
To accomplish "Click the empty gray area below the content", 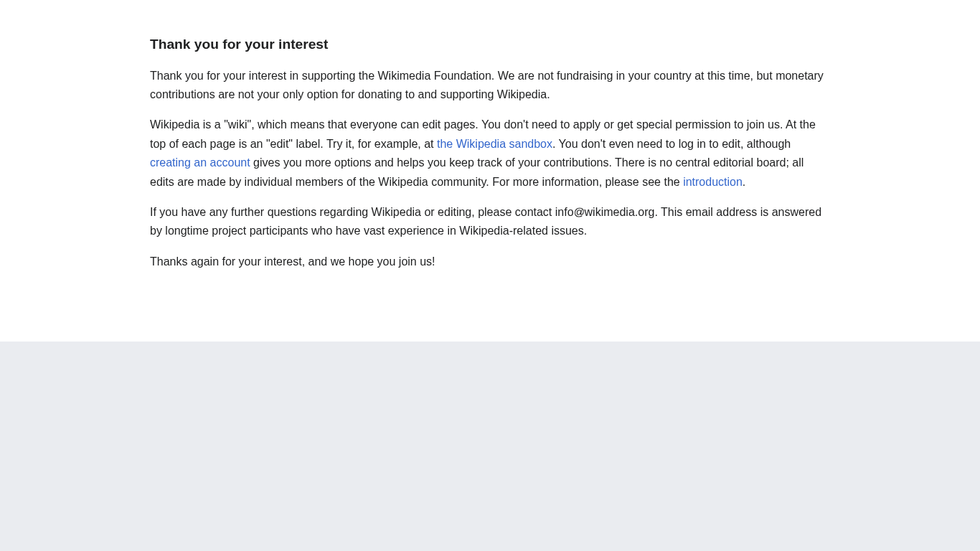I will pos(490,445).
